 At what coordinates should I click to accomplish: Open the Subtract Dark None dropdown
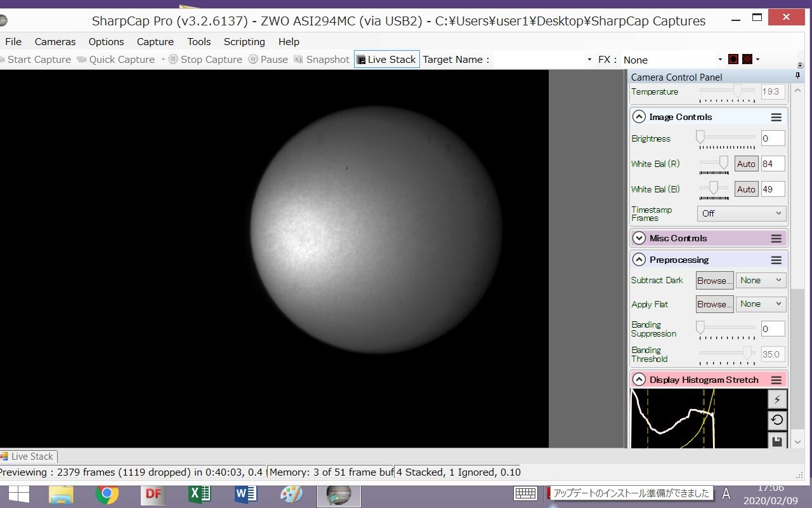(761, 280)
